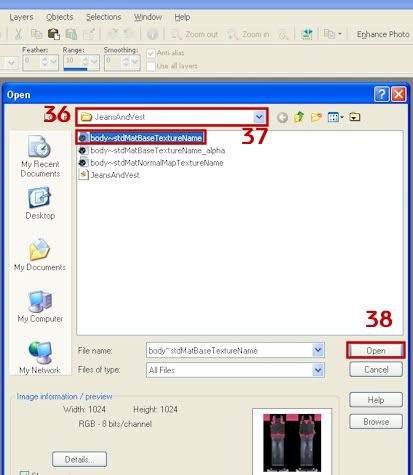The image size is (413, 475).
Task: Click the Zoom out toolbar button
Action: point(194,34)
